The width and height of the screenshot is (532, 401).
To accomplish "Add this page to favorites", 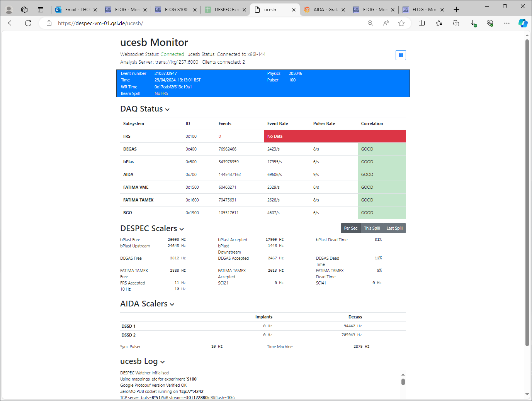I will point(401,23).
